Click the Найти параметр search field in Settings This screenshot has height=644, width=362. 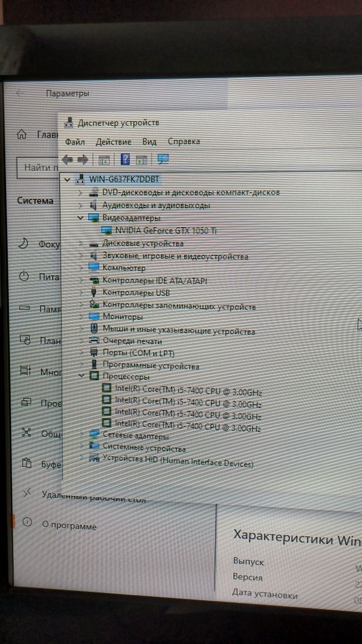(x=38, y=168)
